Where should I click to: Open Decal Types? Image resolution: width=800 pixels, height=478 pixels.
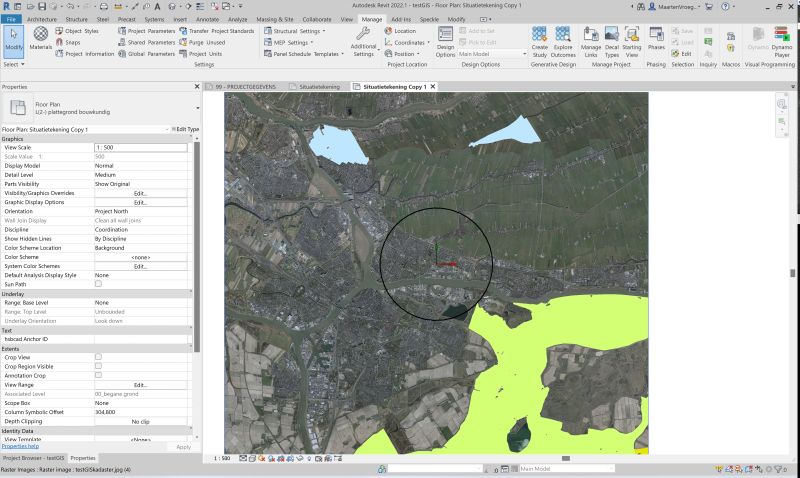pyautogui.click(x=612, y=42)
